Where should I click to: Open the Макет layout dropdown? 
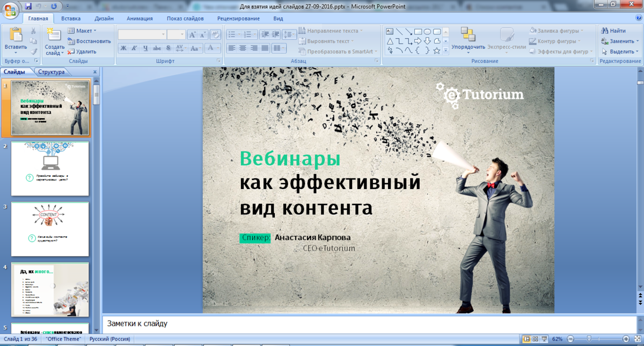point(82,31)
